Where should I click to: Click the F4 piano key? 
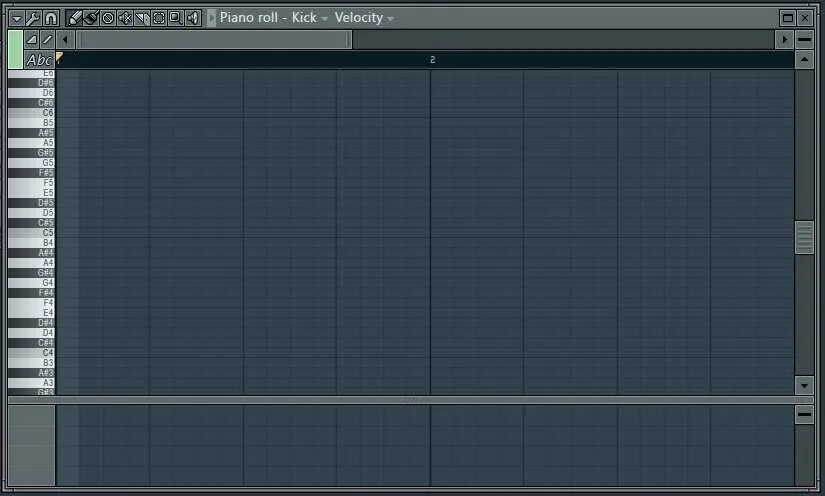point(32,302)
